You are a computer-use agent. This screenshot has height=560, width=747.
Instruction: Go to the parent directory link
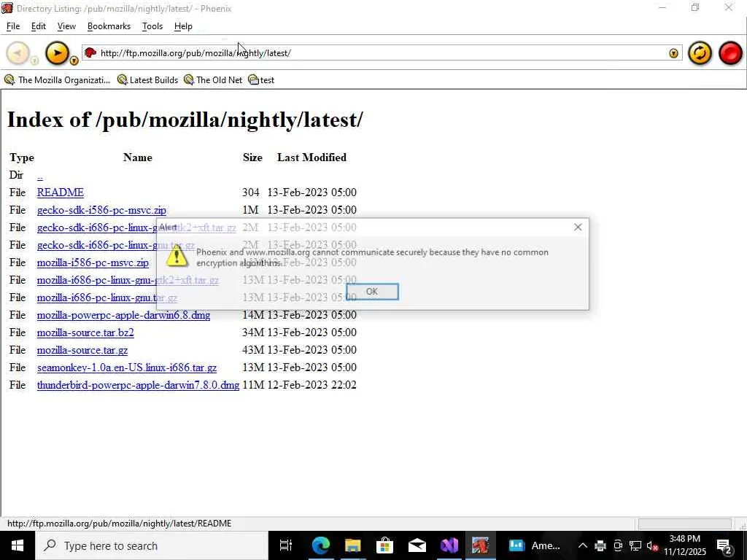tap(40, 175)
